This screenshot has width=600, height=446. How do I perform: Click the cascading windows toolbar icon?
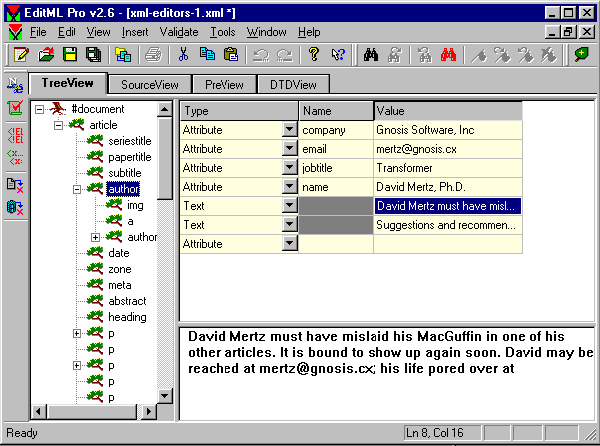(x=123, y=54)
